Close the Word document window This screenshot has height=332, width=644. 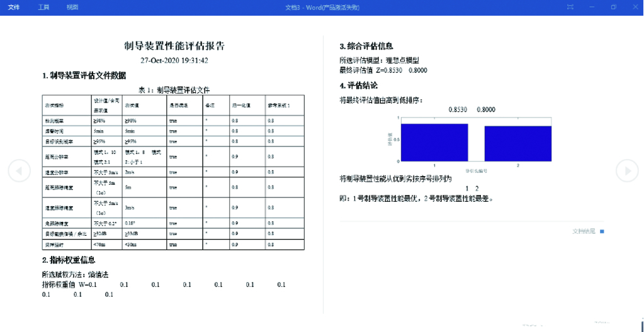click(635, 7)
